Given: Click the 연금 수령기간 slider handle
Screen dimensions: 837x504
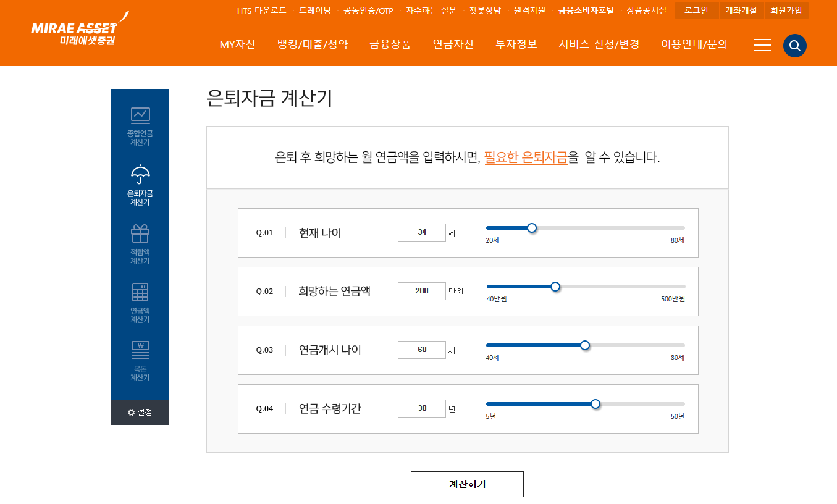Looking at the screenshot, I should point(595,404).
